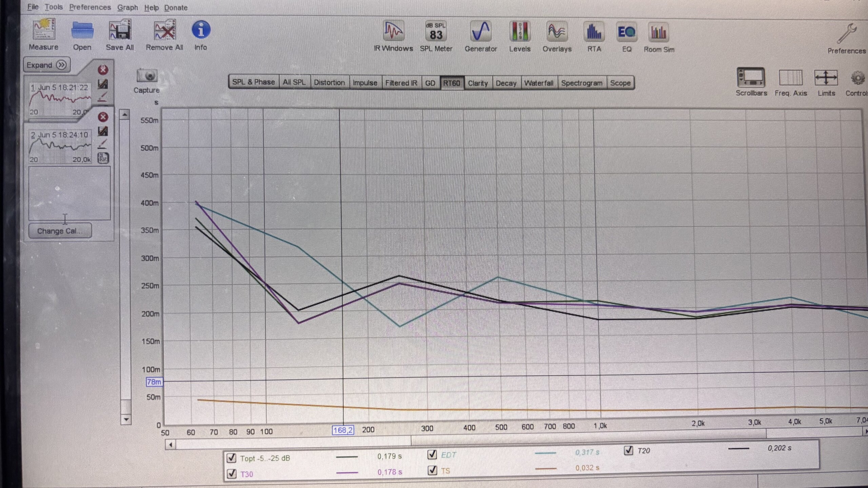Screen dimensions: 868x488
Task: Click the Change Cal button
Action: (x=60, y=231)
